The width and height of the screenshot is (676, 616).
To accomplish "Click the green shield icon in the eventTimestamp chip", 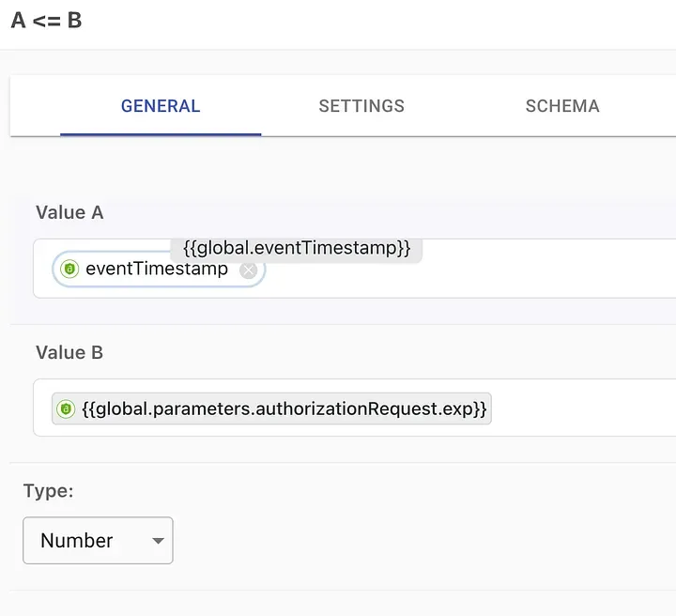I will tap(69, 269).
